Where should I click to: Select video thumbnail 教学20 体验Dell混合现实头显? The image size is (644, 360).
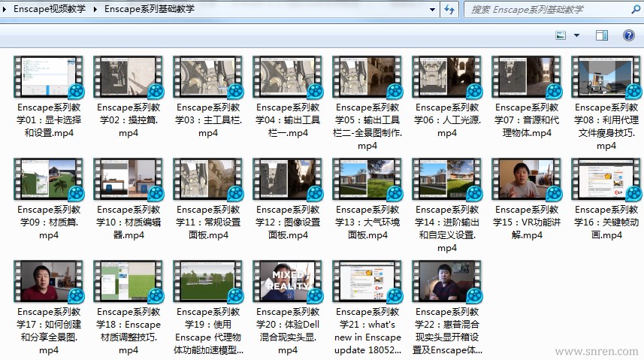(x=288, y=282)
